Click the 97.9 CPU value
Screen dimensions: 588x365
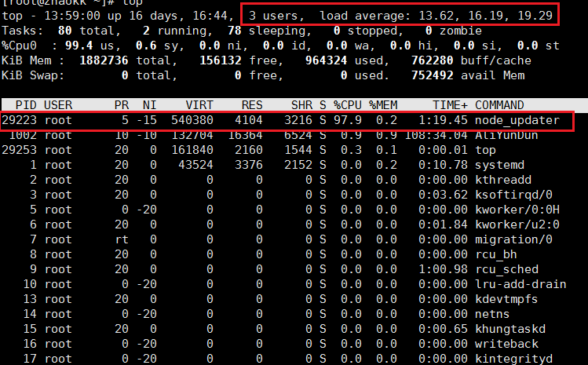click(348, 120)
